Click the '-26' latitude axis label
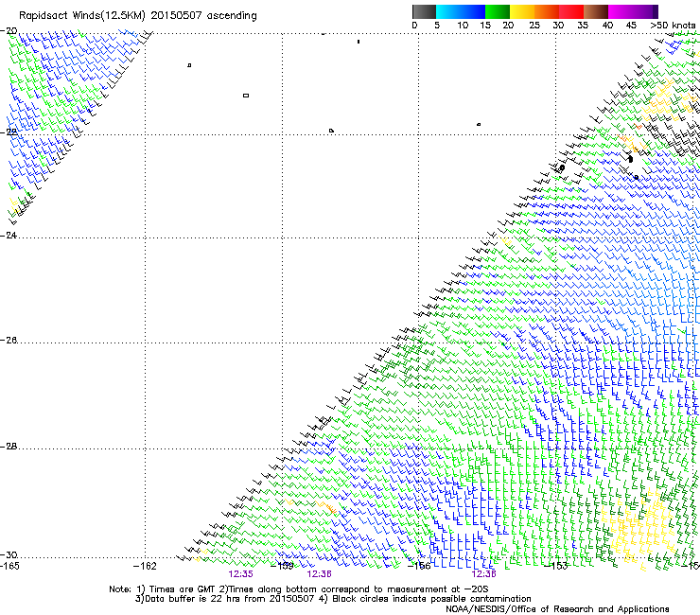The width and height of the screenshot is (700, 615). click(9, 341)
